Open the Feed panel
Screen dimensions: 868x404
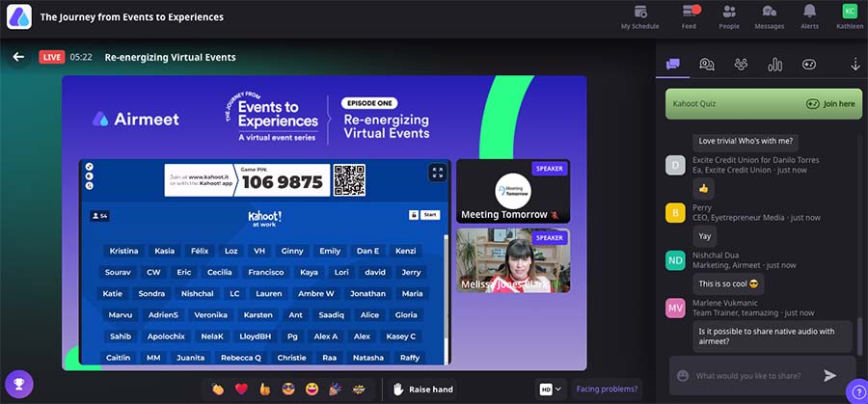(x=690, y=17)
